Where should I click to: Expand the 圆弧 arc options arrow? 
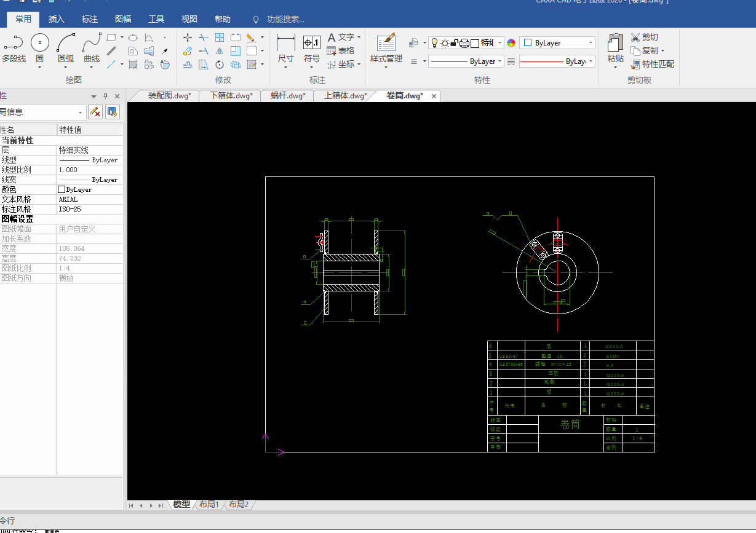coord(66,67)
